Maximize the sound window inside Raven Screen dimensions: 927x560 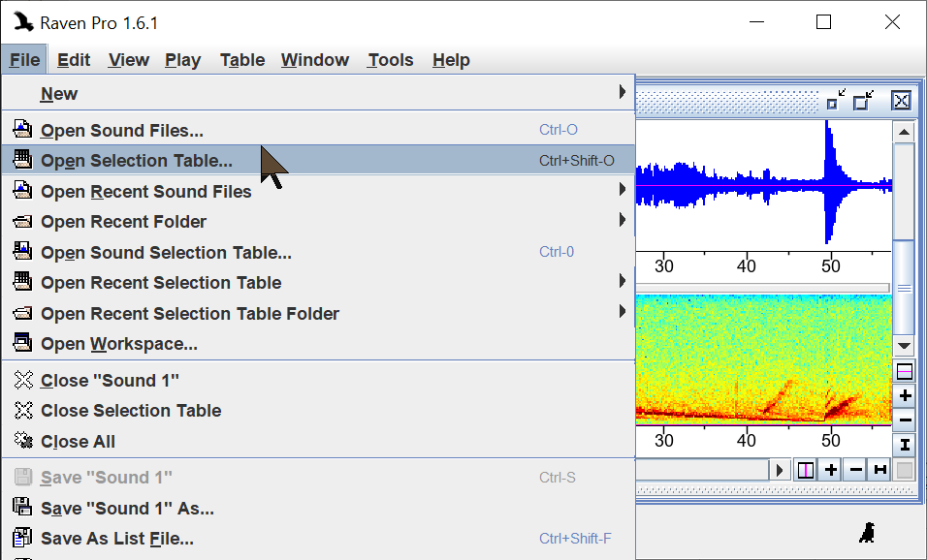click(x=864, y=101)
